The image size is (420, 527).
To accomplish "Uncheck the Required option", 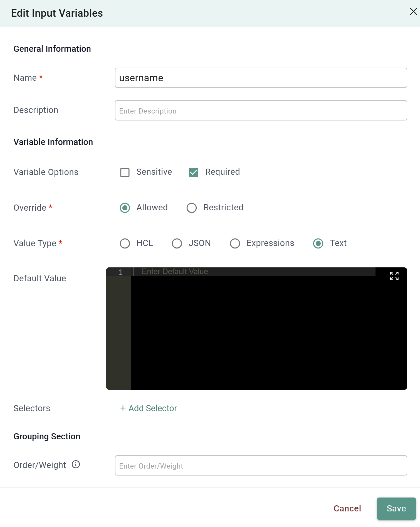I will click(194, 172).
